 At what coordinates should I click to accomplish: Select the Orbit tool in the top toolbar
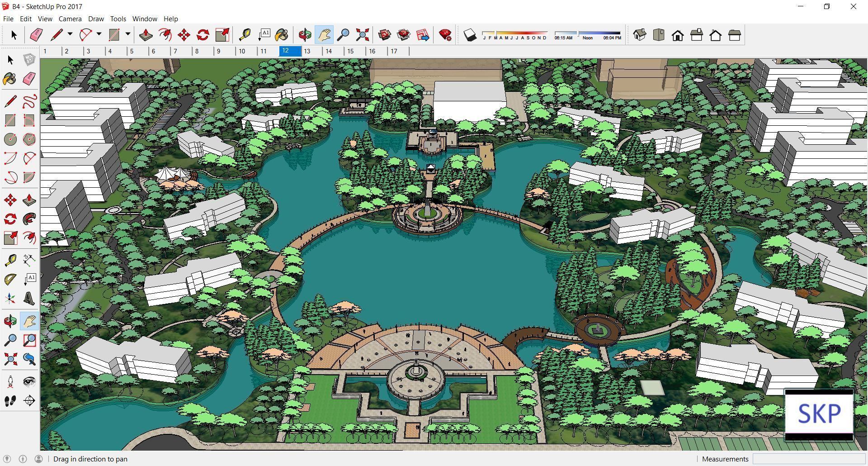[305, 35]
